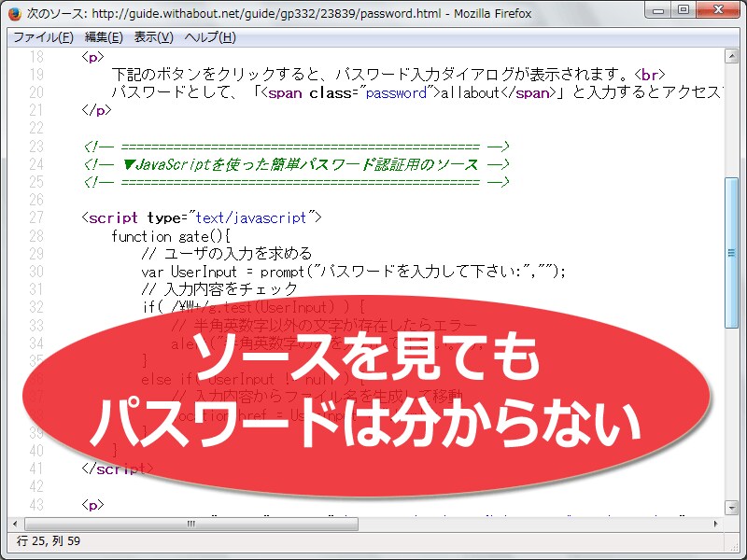Open the ヘルプ(H) menu
Viewport: 747px width, 560px height.
[x=210, y=37]
